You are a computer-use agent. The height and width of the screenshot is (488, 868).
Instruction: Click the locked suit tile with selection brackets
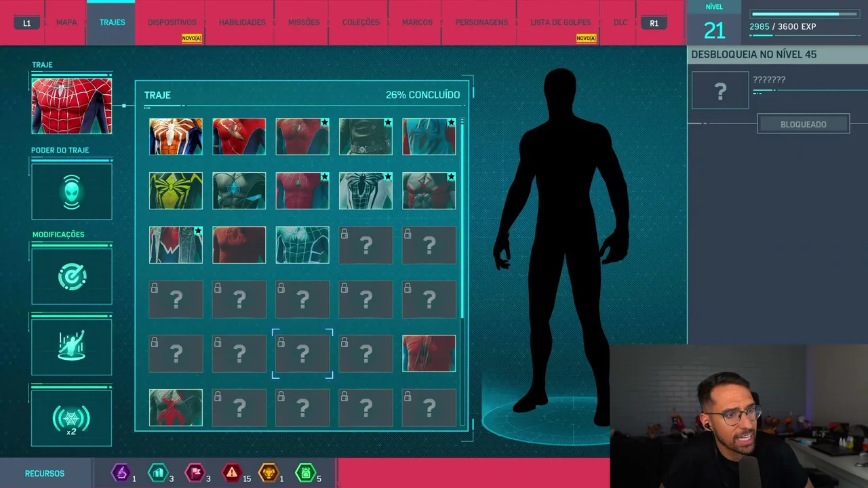(x=302, y=353)
